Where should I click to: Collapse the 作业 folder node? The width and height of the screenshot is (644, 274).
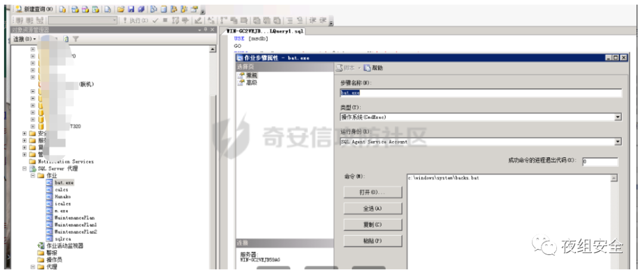pos(33,176)
